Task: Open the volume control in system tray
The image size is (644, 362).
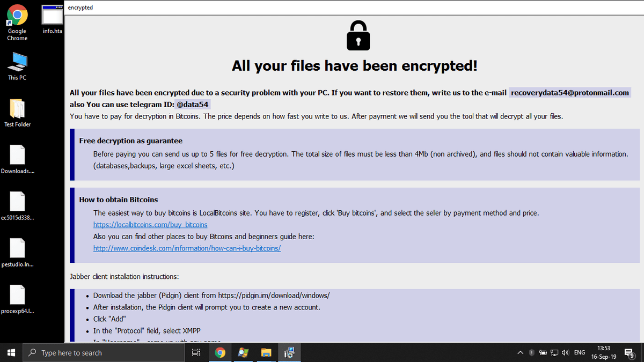Action: coord(565,352)
